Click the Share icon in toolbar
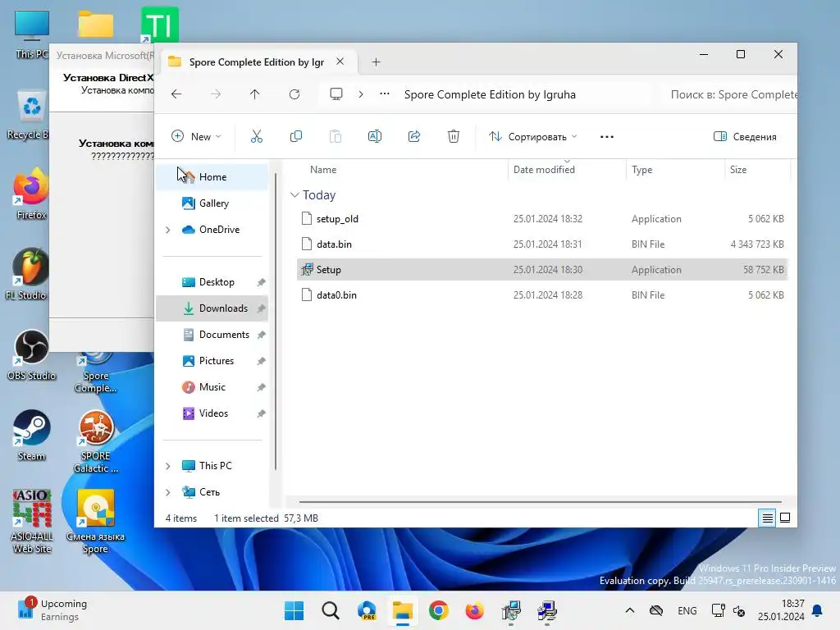Viewport: 840px width, 630px height. [414, 137]
